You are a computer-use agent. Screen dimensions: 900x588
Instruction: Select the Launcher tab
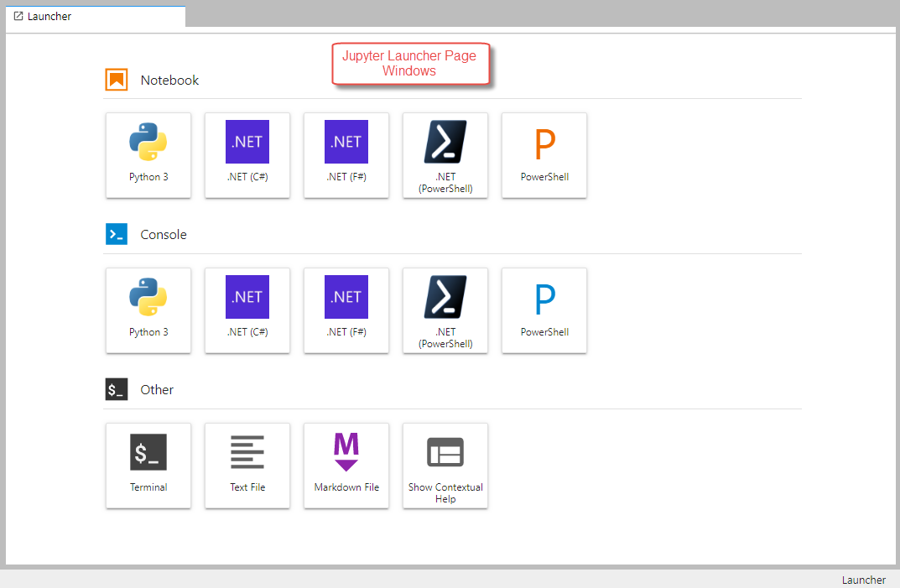tap(96, 16)
